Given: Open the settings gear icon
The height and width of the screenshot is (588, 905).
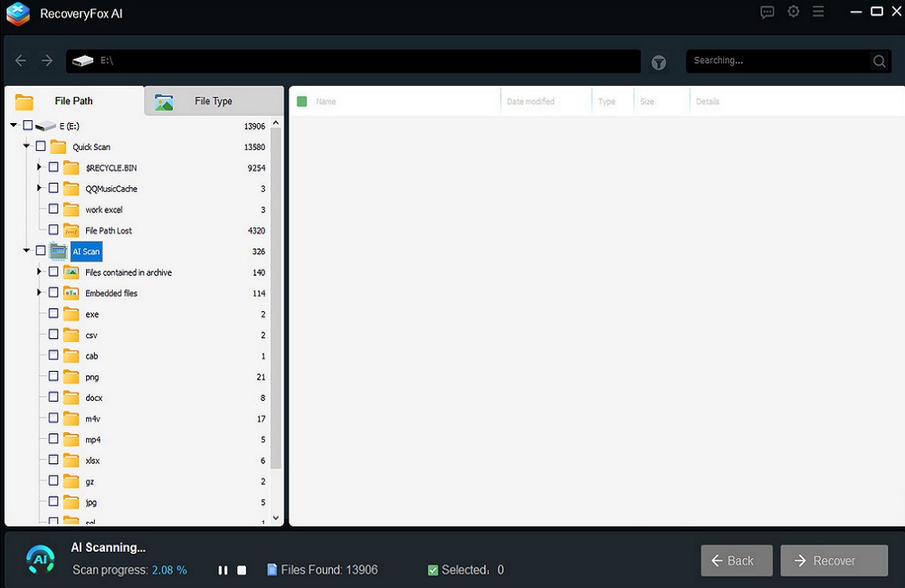Looking at the screenshot, I should tap(794, 12).
